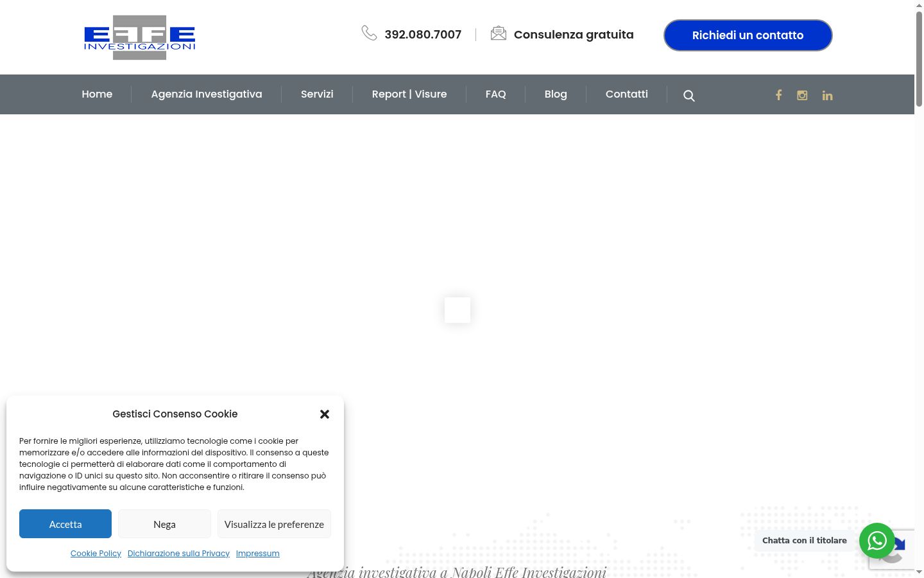Open Agenzia Investigativa menu
This screenshot has height=578, width=924.
tap(207, 94)
